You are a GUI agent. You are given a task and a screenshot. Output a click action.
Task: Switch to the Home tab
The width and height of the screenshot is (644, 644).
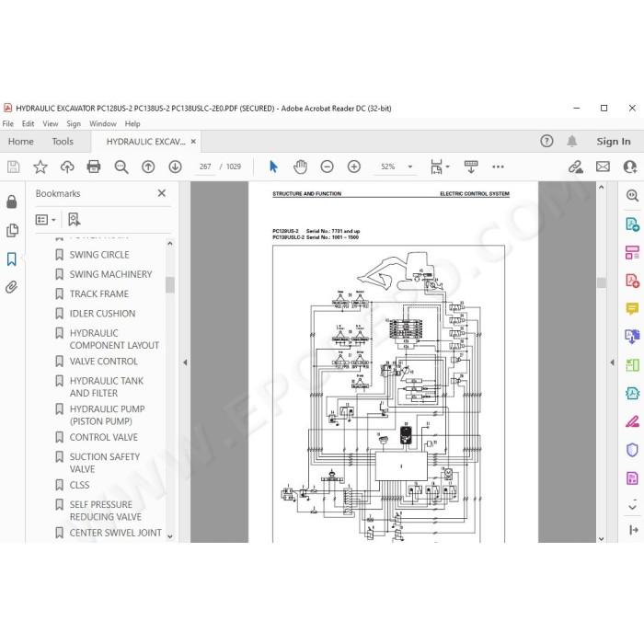pos(20,142)
